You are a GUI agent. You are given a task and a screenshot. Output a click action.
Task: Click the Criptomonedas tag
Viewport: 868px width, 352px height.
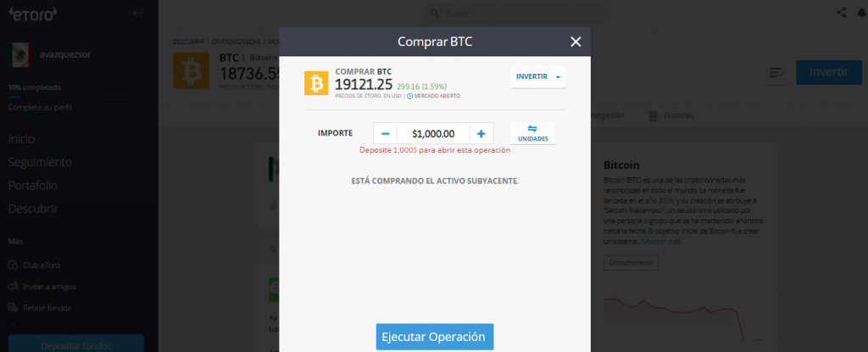(631, 262)
